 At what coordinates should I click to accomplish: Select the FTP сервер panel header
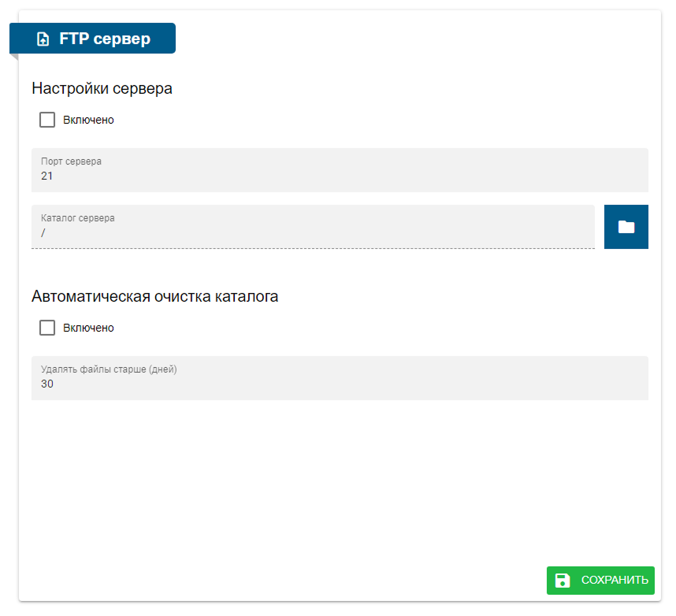pyautogui.click(x=92, y=37)
